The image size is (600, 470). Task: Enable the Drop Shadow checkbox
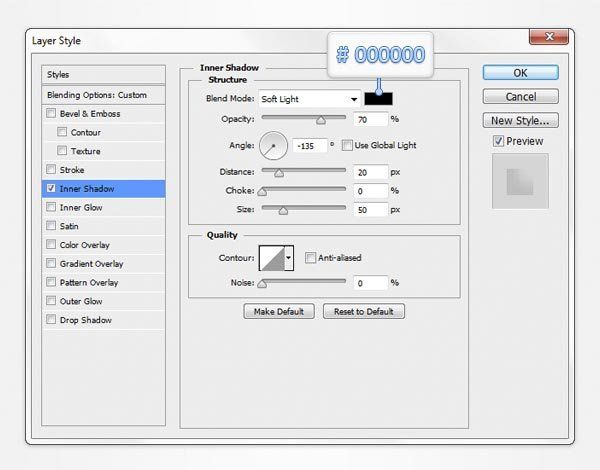pyautogui.click(x=51, y=319)
